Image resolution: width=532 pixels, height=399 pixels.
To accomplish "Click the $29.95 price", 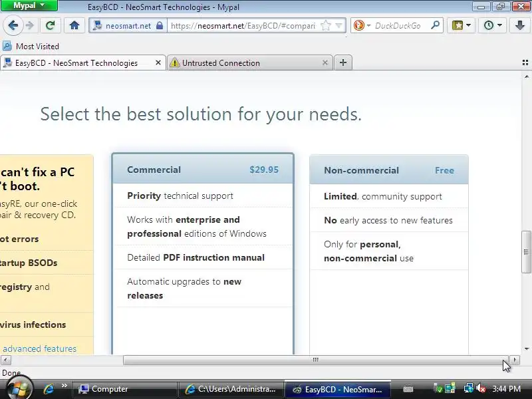I will point(264,170).
